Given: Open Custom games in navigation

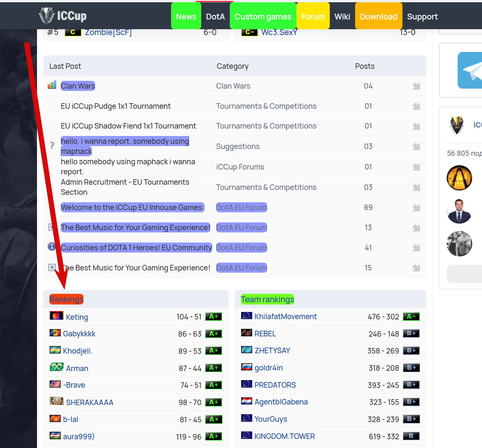Looking at the screenshot, I should pos(263,16).
